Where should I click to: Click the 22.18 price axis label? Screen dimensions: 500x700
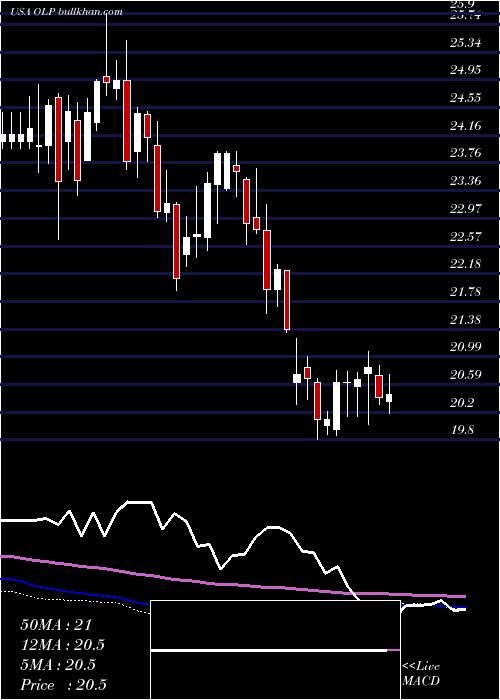[466, 264]
